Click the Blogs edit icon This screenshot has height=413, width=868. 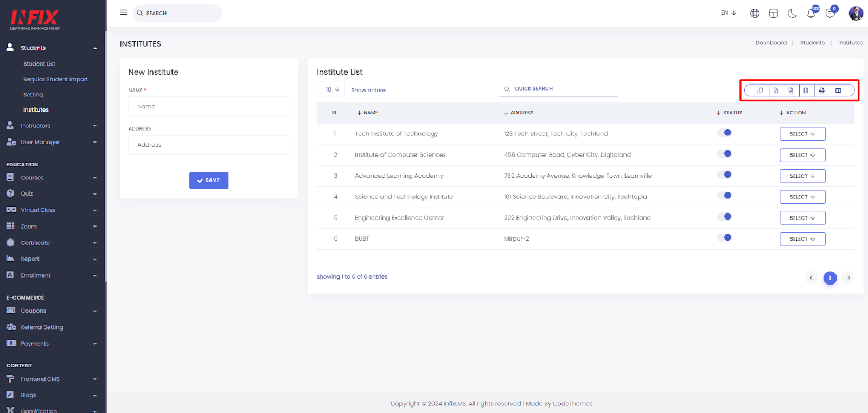(x=10, y=395)
